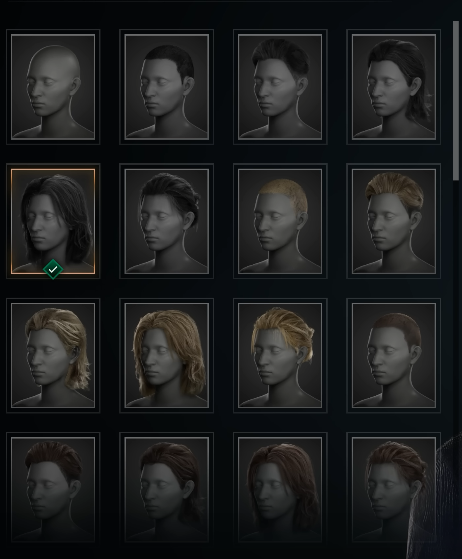Select the blonde buzz cut hairstyle

(x=280, y=221)
